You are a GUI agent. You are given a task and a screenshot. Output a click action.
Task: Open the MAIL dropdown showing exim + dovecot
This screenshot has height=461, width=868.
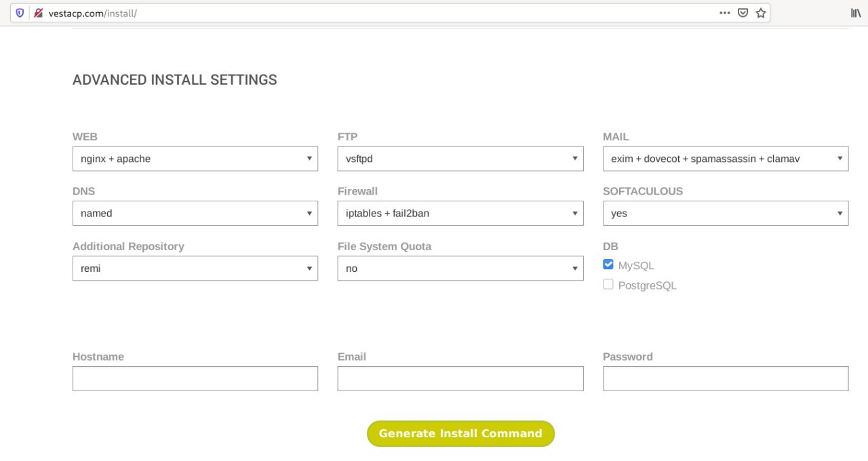click(726, 159)
